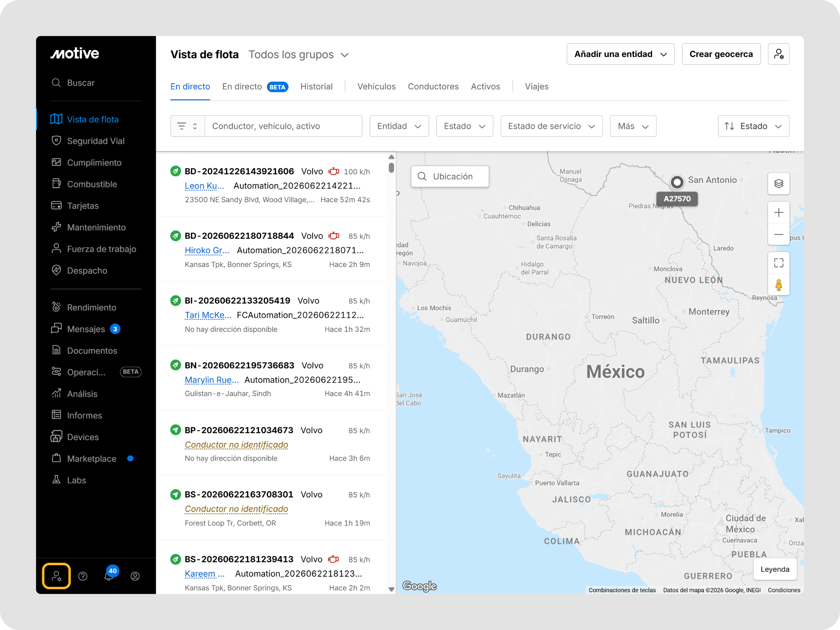Open the help question mark icon

click(x=83, y=576)
